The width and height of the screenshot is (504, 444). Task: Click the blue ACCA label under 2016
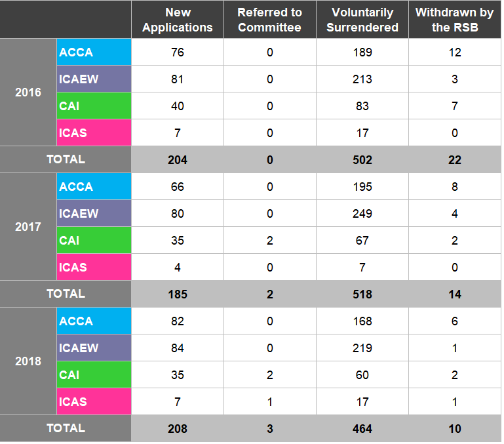tap(94, 52)
